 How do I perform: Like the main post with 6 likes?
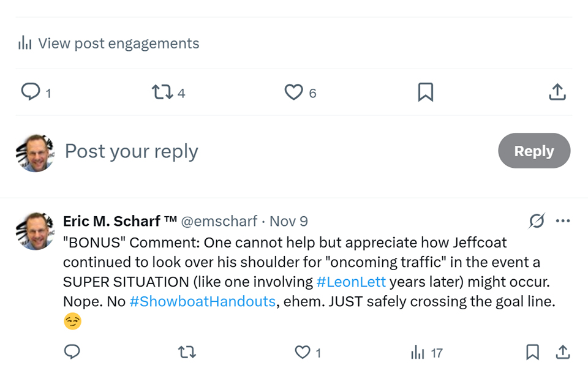point(294,92)
